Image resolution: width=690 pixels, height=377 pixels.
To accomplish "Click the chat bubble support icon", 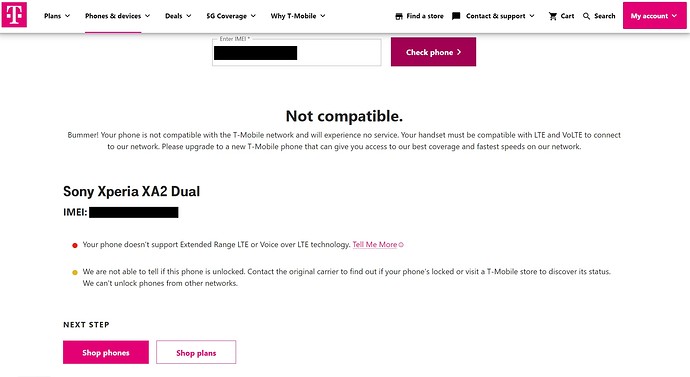I will (x=456, y=16).
